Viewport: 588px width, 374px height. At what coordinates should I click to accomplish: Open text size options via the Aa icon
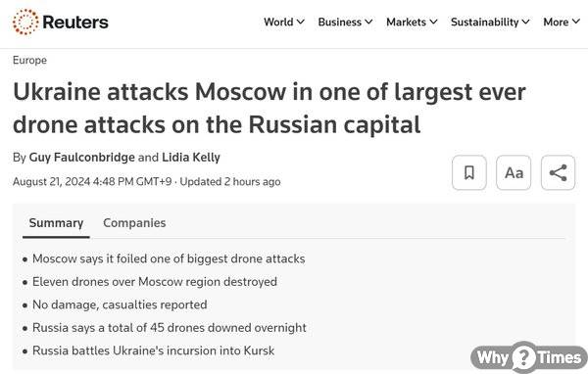[514, 172]
